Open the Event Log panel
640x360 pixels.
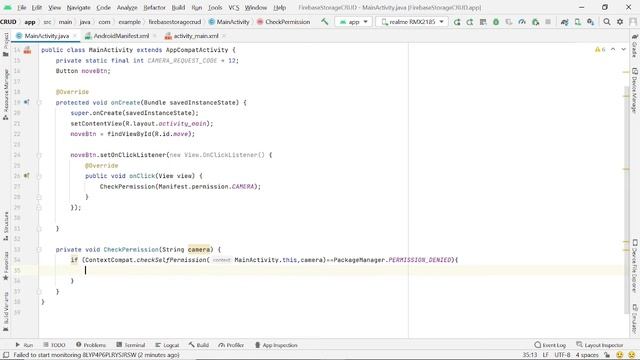[x=550, y=345]
